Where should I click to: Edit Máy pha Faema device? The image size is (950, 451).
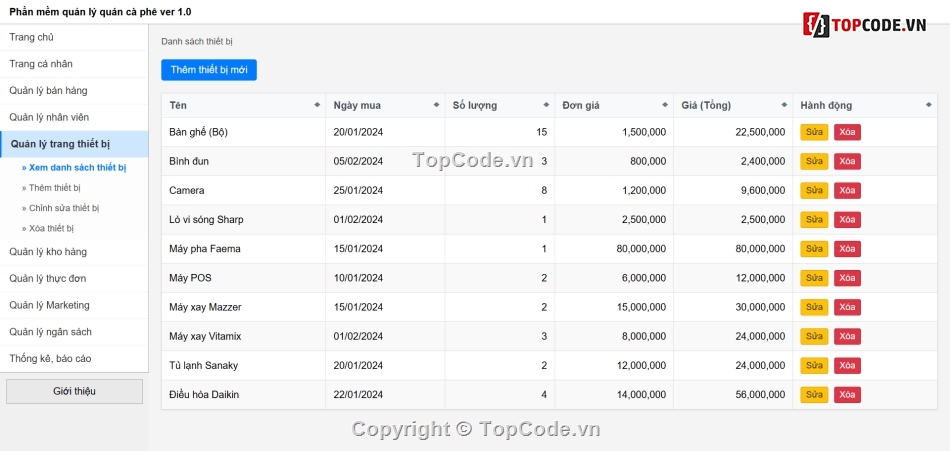[x=814, y=249]
